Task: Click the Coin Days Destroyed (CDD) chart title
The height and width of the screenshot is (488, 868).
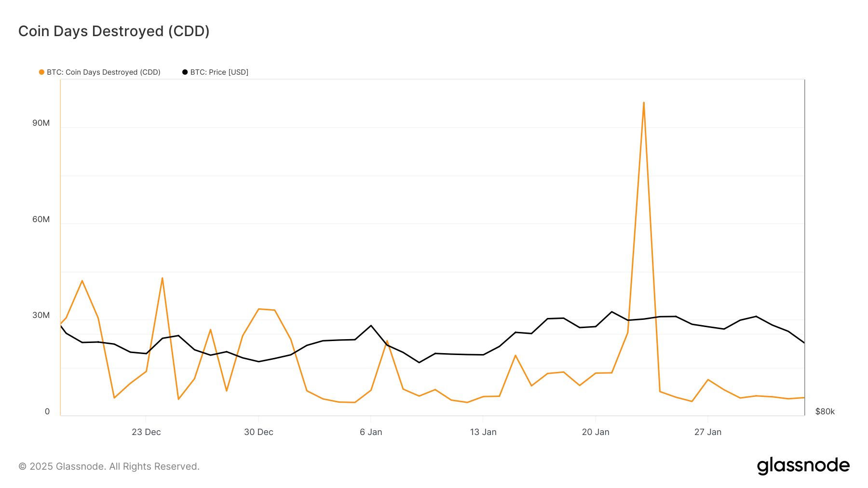Action: 114,31
